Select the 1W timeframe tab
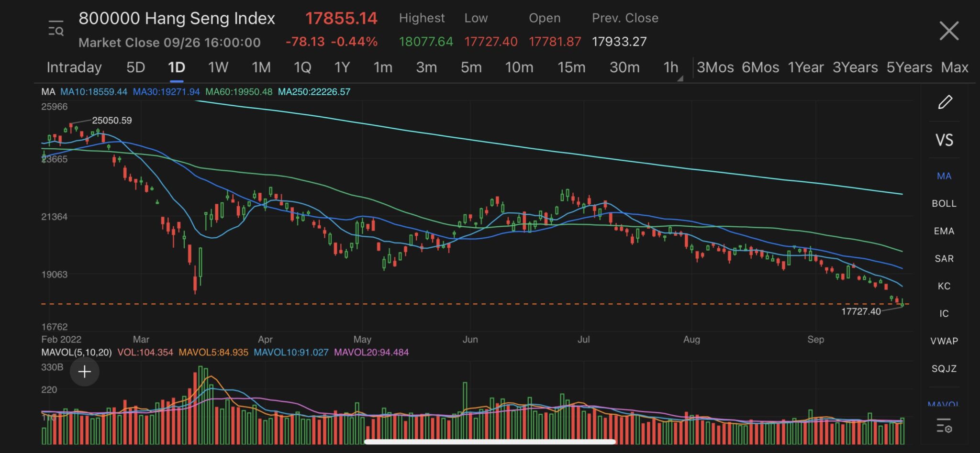The image size is (980, 453). pos(218,67)
